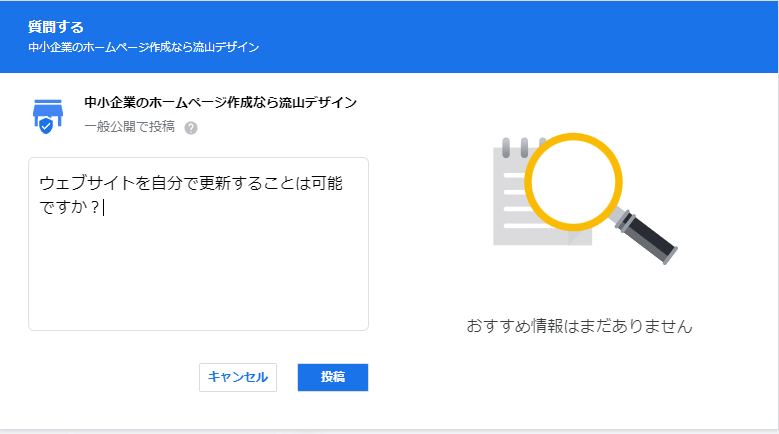Viewport: 779px width, 434px height.
Task: Click the business name in blue header
Action: click(x=144, y=47)
